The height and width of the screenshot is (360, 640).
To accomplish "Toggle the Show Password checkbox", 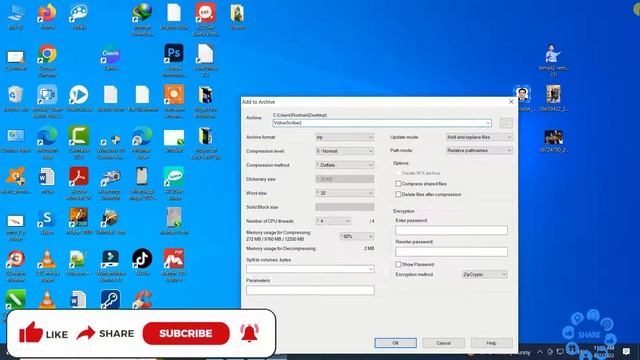I will [x=398, y=264].
